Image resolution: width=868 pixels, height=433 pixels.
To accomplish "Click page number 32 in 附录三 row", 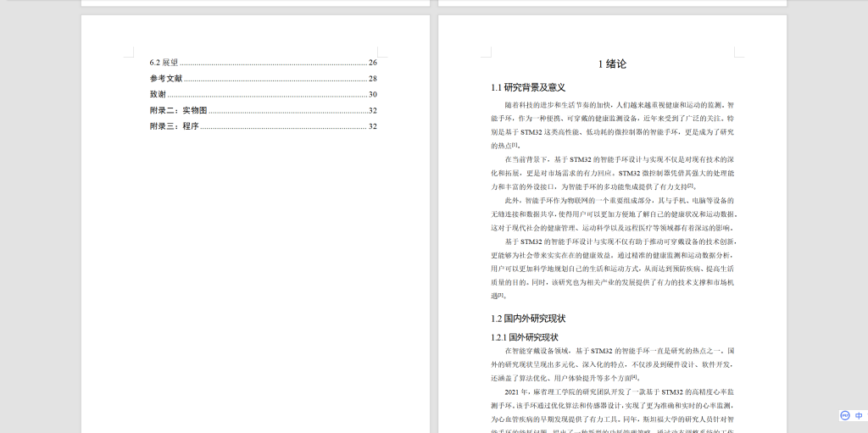I will (x=373, y=126).
